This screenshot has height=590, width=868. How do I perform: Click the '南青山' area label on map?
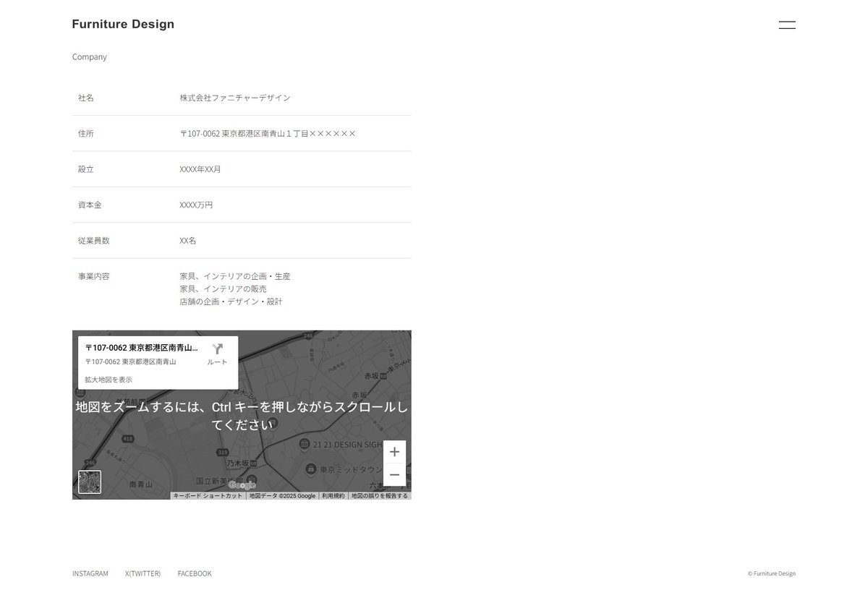[141, 484]
